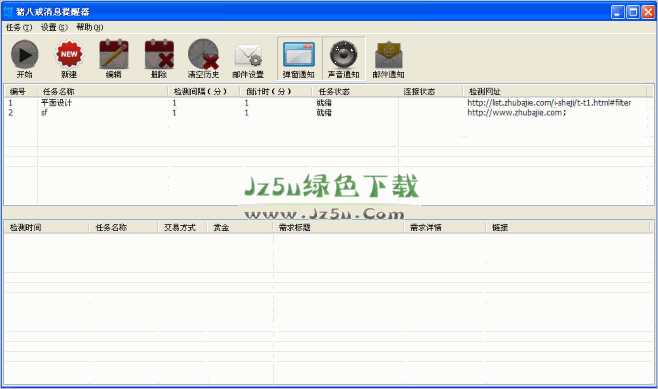The width and height of the screenshot is (658, 389).
Task: Toggle 邮件通知 email notification
Action: point(388,58)
